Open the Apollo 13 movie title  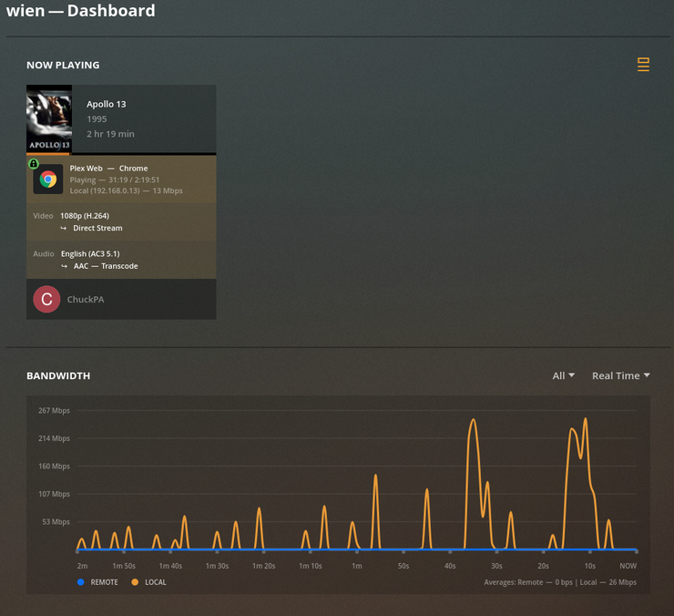tap(107, 104)
